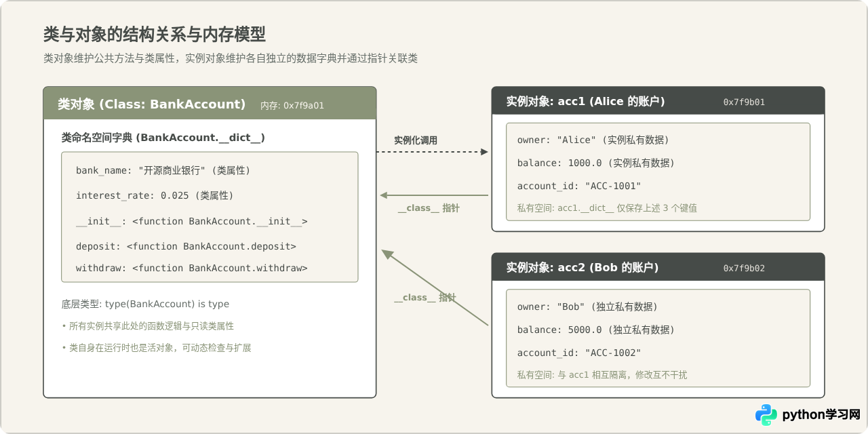Viewport: 868px width, 434px height.
Task: Click the '__class__ 指针' label near acc2
Action: pos(425,298)
